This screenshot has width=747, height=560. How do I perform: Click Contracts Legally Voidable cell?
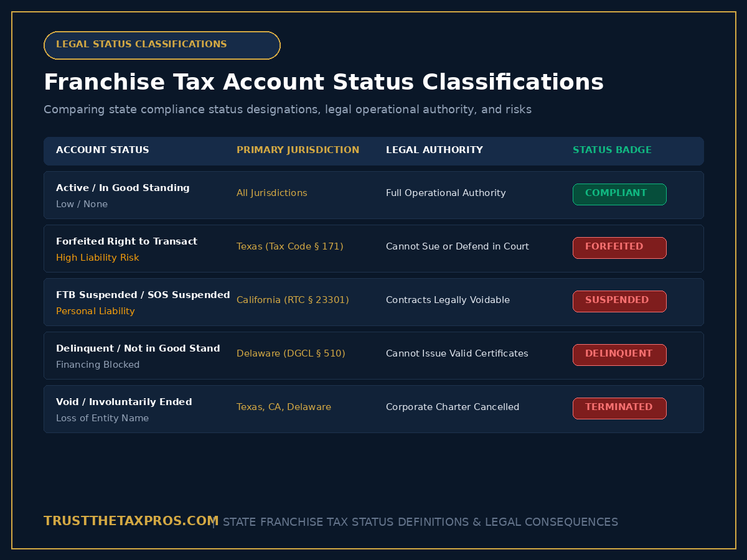(x=448, y=300)
